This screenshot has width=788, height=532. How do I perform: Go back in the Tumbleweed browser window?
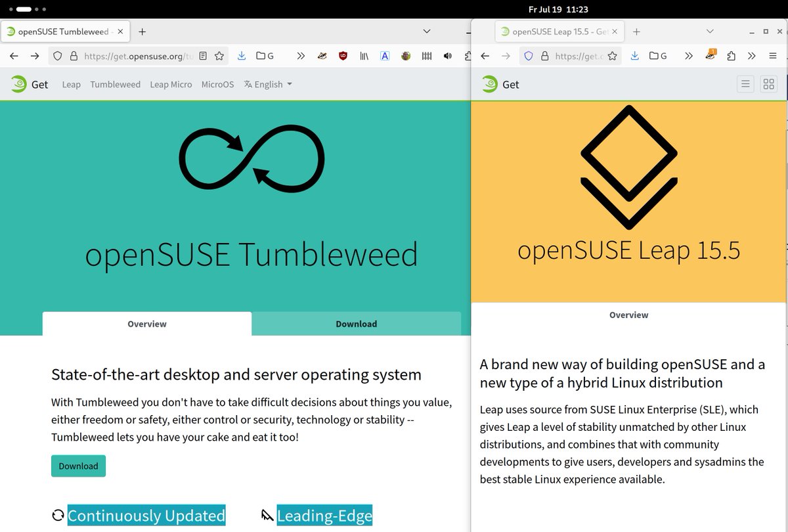[14, 56]
